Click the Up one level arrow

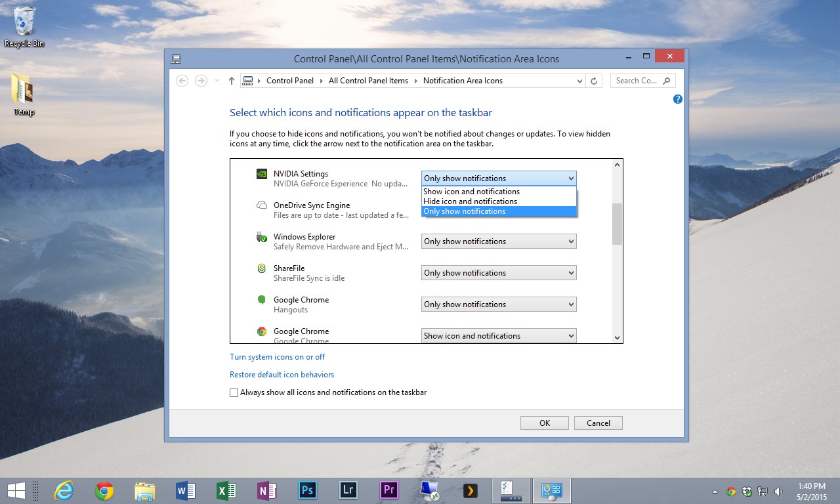[x=231, y=80]
